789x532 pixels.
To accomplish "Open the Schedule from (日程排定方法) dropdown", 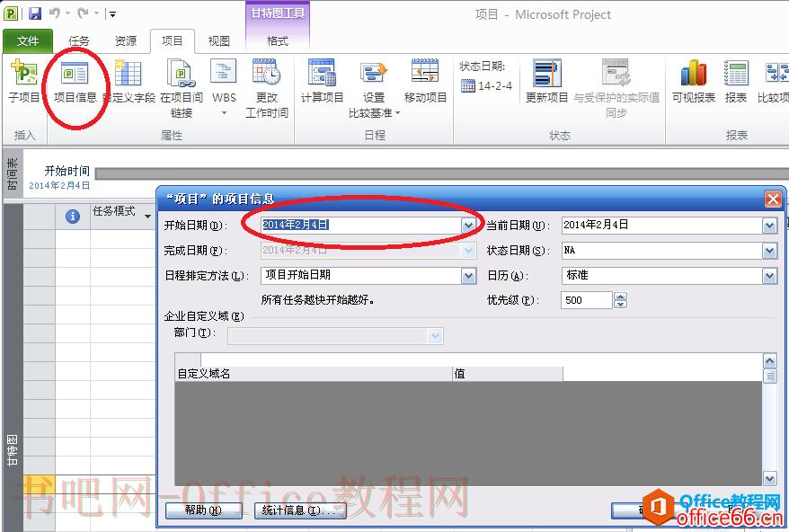I will pyautogui.click(x=468, y=275).
